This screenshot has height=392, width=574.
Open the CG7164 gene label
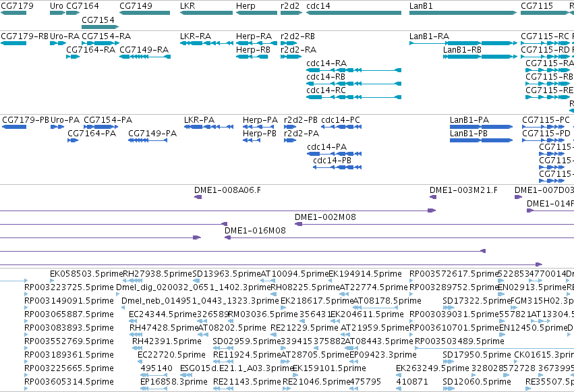click(82, 6)
